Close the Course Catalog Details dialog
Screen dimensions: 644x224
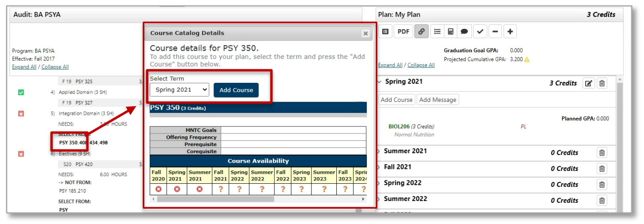click(365, 34)
